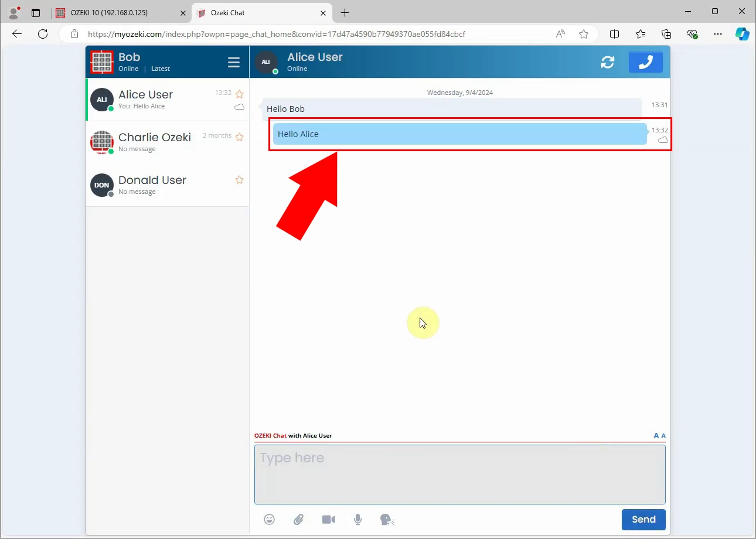Click Alice User avatar in chat header

(x=266, y=62)
